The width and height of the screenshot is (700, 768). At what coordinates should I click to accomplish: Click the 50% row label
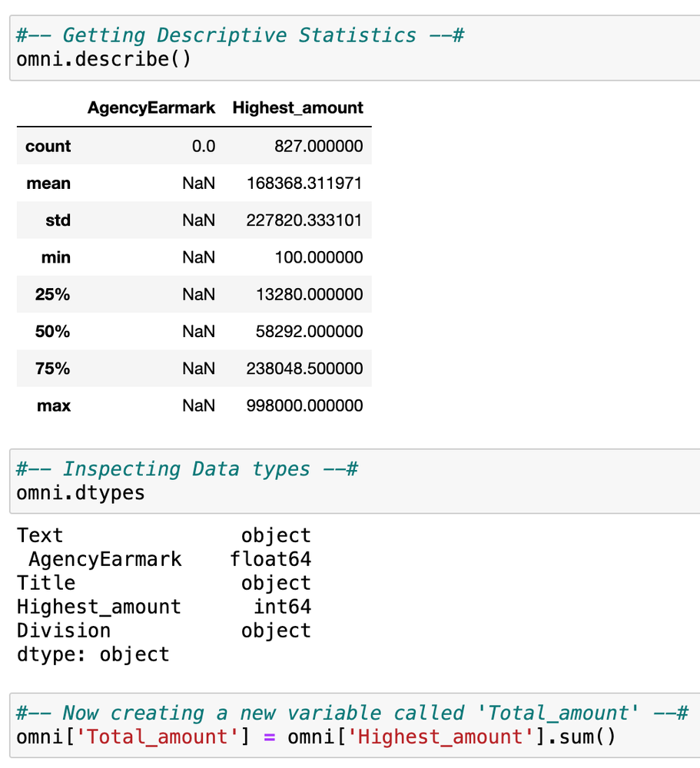point(52,332)
